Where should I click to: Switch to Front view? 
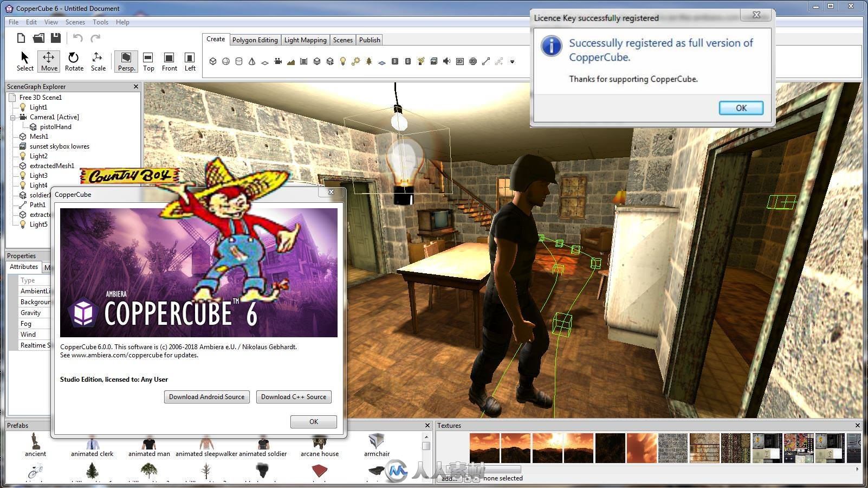[x=169, y=61]
